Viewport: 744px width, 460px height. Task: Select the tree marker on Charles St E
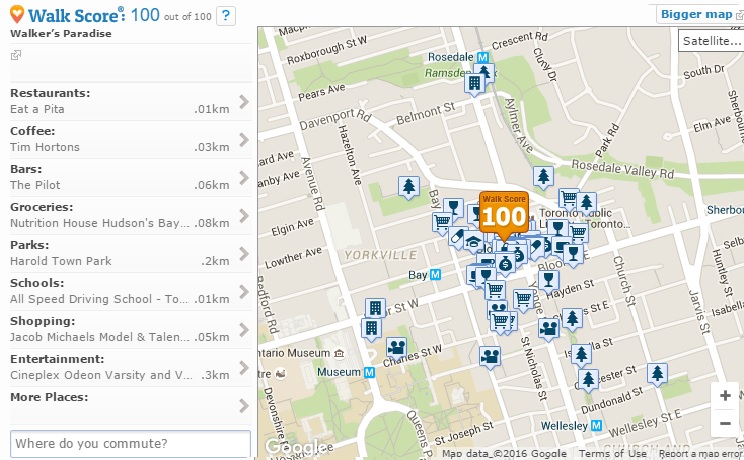click(x=572, y=318)
